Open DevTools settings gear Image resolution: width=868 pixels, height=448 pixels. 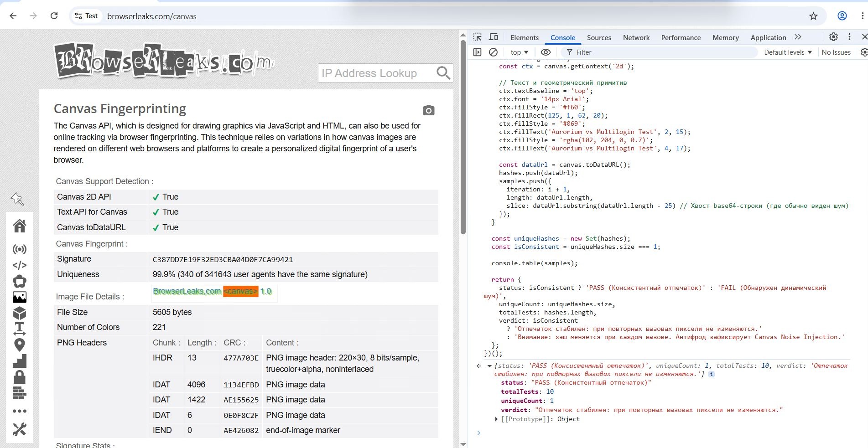click(x=833, y=37)
